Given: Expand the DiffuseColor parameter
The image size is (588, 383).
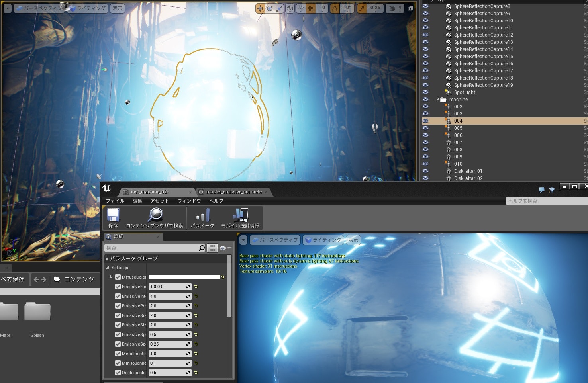Looking at the screenshot, I should click(111, 277).
